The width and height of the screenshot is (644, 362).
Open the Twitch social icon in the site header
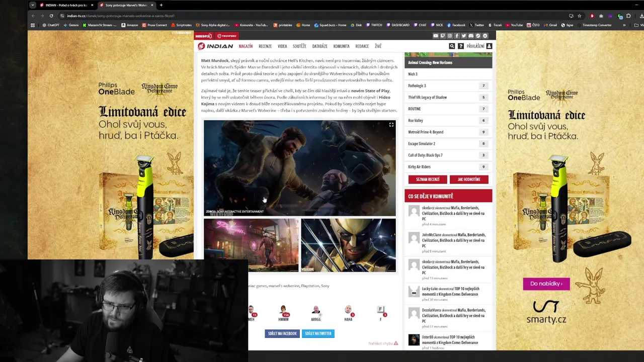[x=443, y=36]
